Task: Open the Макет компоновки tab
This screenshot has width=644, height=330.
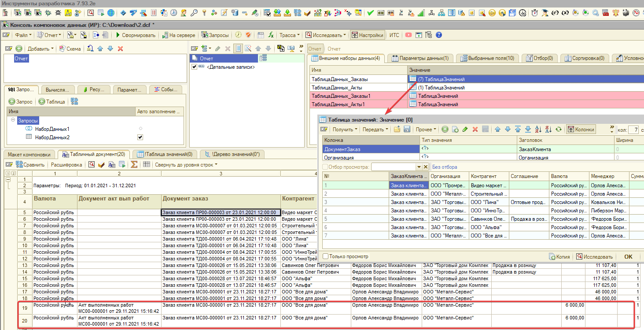Action: pyautogui.click(x=29, y=154)
